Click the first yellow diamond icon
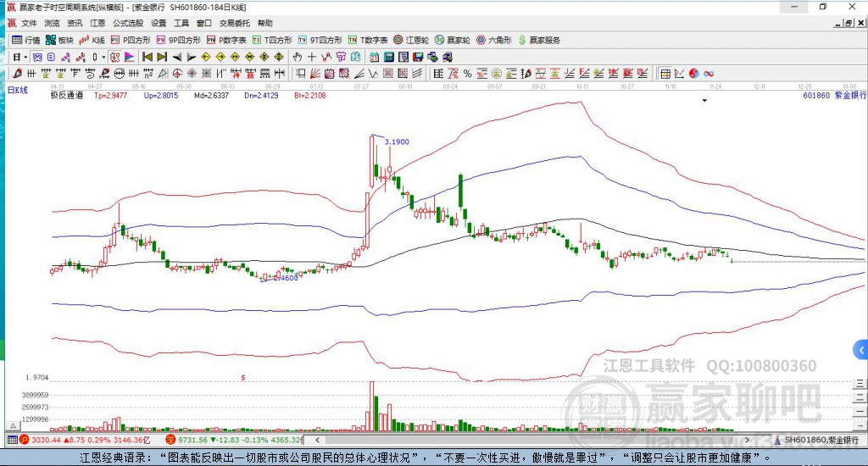This screenshot has width=868, height=466. coord(206,57)
